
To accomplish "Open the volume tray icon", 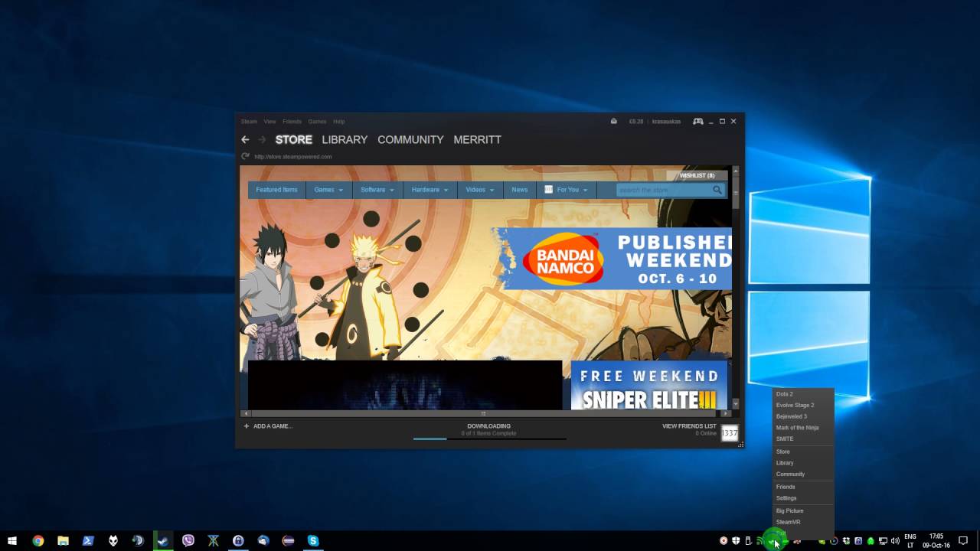I will point(895,541).
